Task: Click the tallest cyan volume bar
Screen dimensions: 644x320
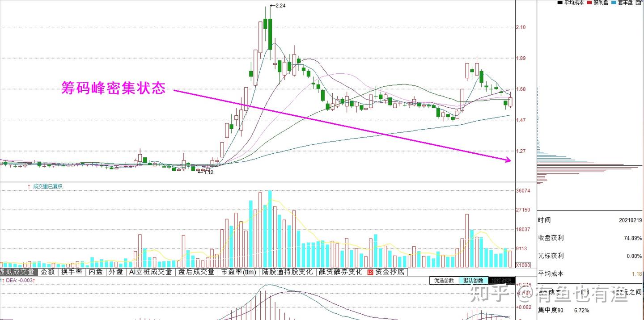Action: tap(270, 229)
